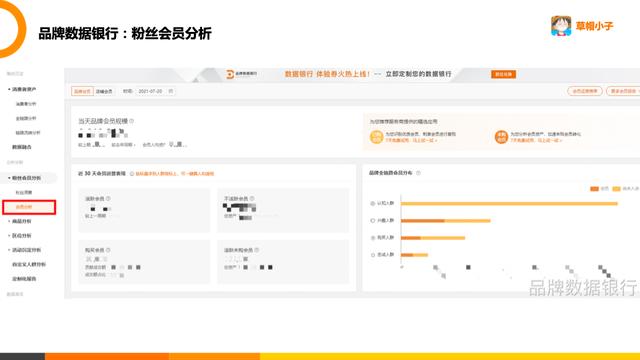This screenshot has height=360, width=640.
Task: Select the 兴趣人群 radio in chart
Action: 372,220
